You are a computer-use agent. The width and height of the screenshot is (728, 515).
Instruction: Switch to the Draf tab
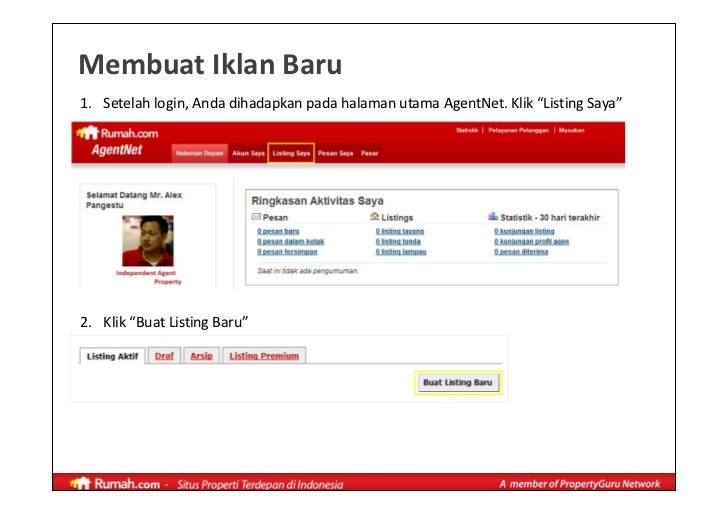tap(164, 356)
